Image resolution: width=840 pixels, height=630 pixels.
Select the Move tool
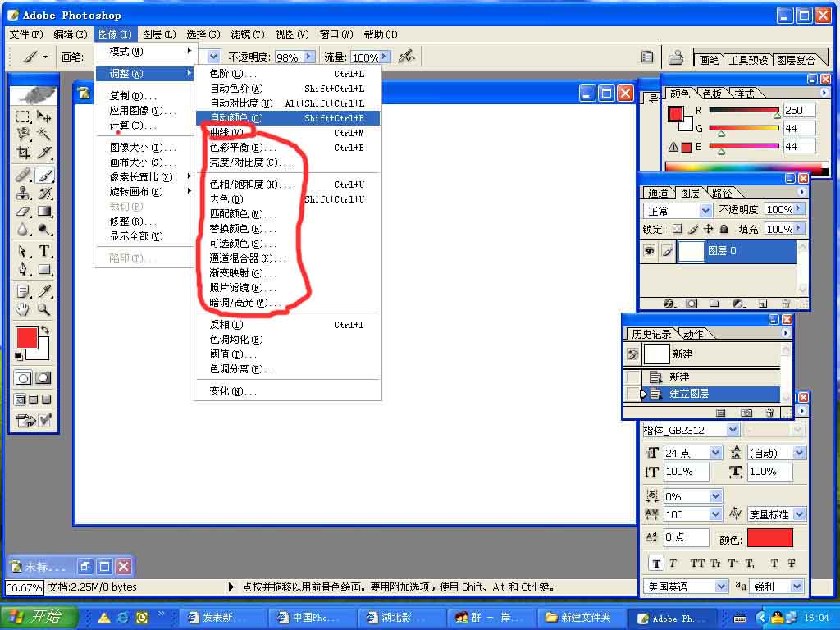(44, 116)
